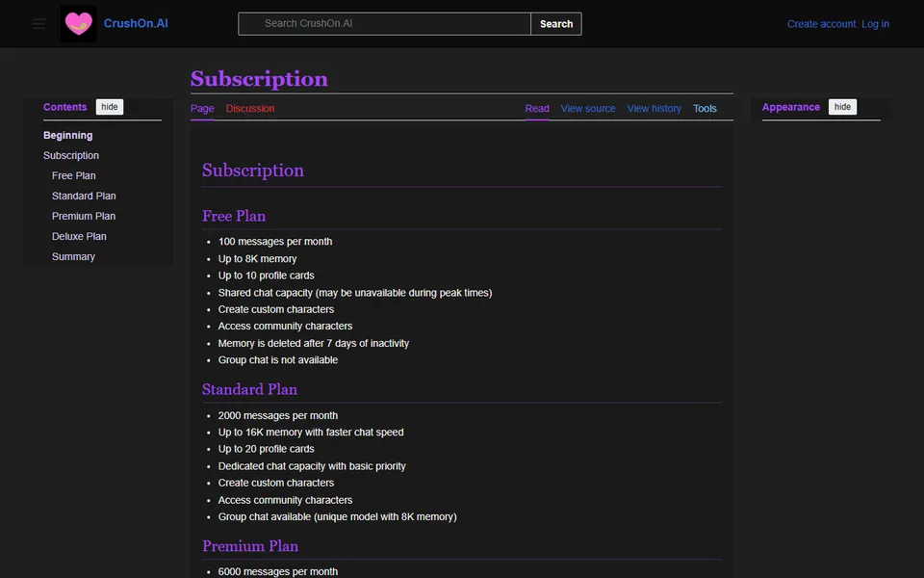Open the View history tab

[x=654, y=109]
